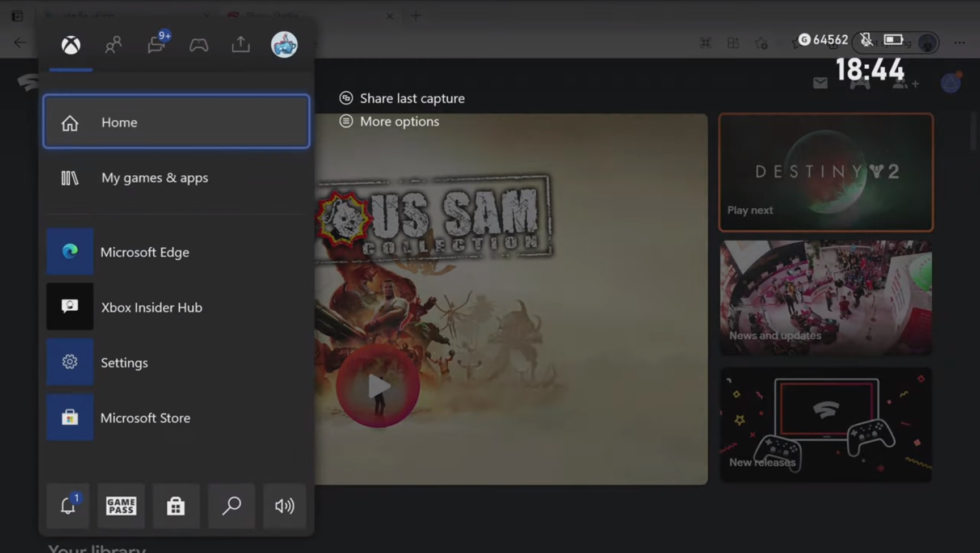Open audio volume icon

(x=284, y=505)
